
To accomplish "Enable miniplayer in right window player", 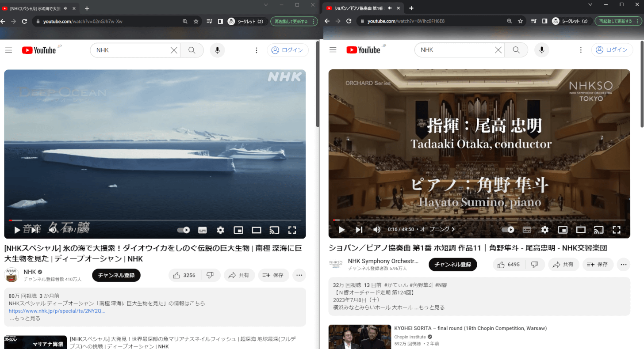I will [563, 229].
